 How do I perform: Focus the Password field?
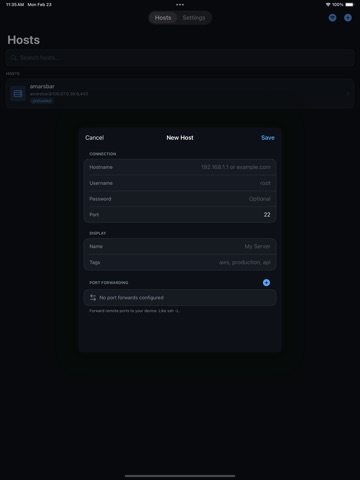point(180,199)
